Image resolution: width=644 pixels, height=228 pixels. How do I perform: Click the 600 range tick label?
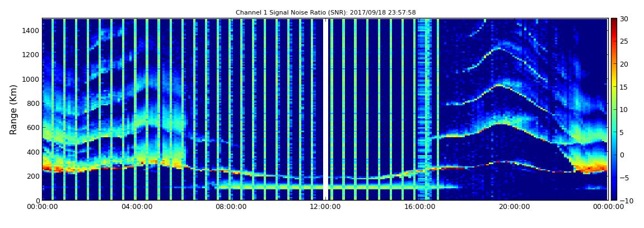[33, 128]
